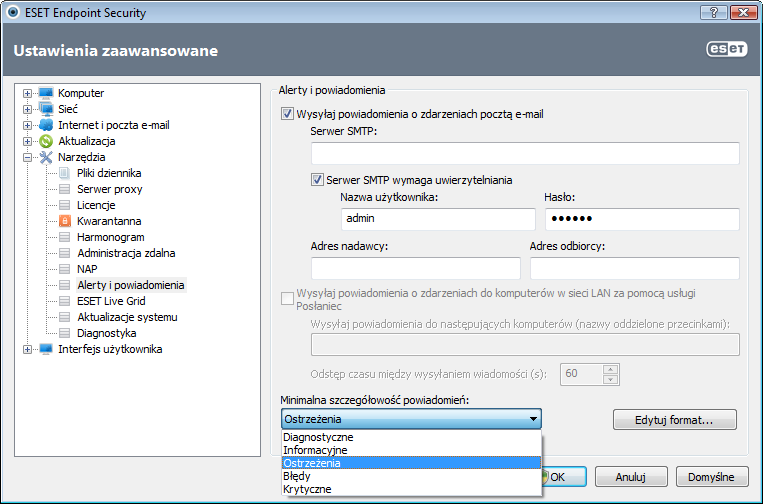Click the Hasło password field
The image size is (763, 504).
point(642,219)
